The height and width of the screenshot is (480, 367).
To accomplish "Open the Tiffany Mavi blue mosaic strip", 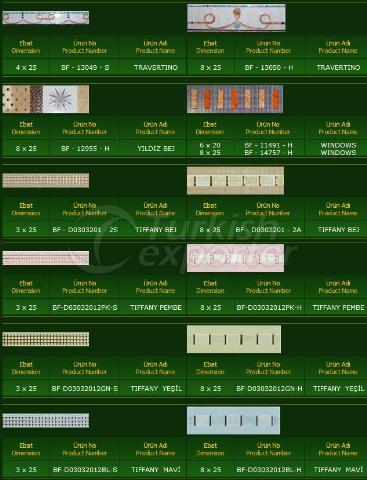I will [46, 420].
